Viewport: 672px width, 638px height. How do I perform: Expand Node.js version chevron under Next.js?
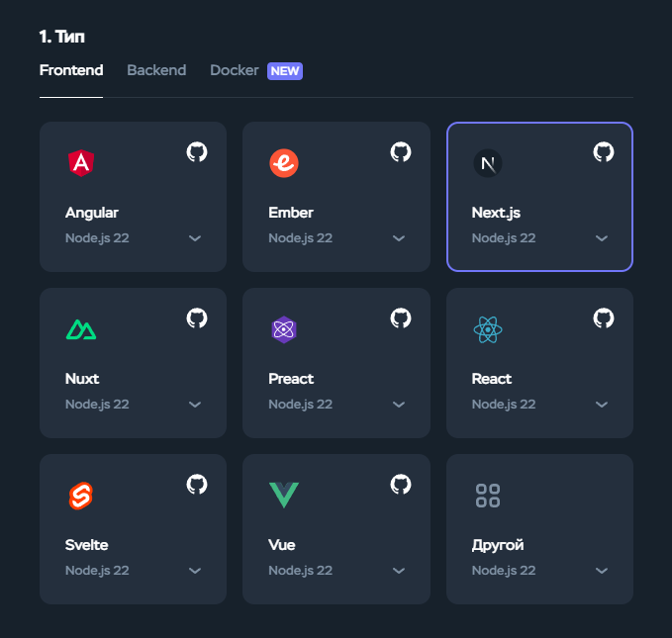(x=602, y=238)
